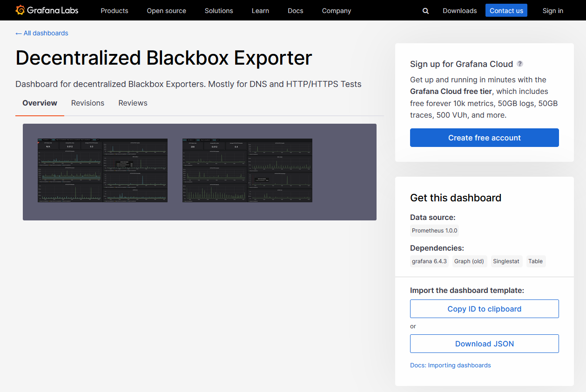Click the Get this dashboard heading
This screenshot has width=586, height=392.
click(x=456, y=198)
